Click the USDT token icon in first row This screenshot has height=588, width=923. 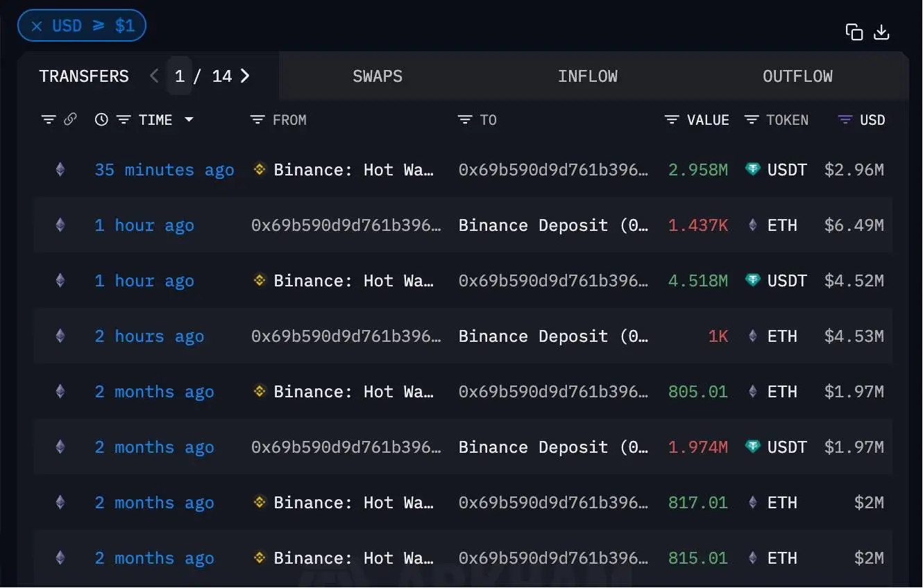[752, 169]
